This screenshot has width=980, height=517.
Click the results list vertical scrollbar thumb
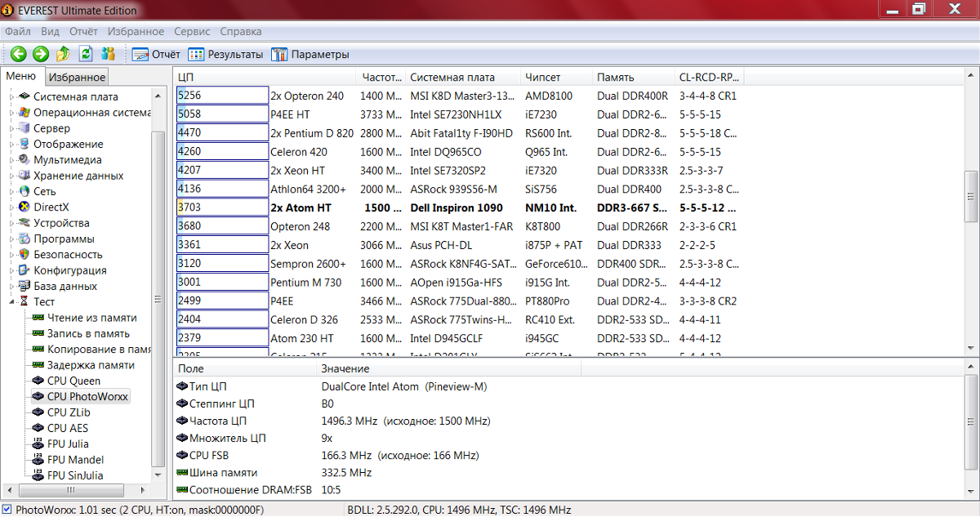(970, 196)
